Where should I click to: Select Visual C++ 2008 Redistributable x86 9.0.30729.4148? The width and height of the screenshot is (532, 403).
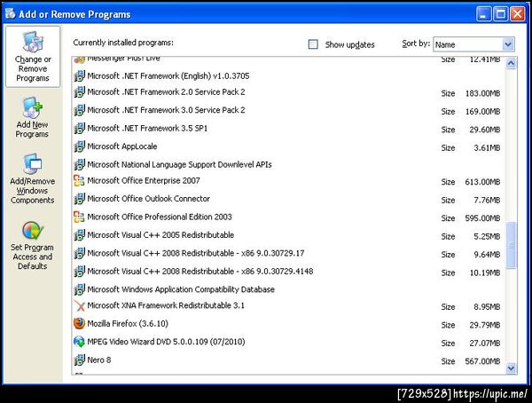click(x=200, y=271)
